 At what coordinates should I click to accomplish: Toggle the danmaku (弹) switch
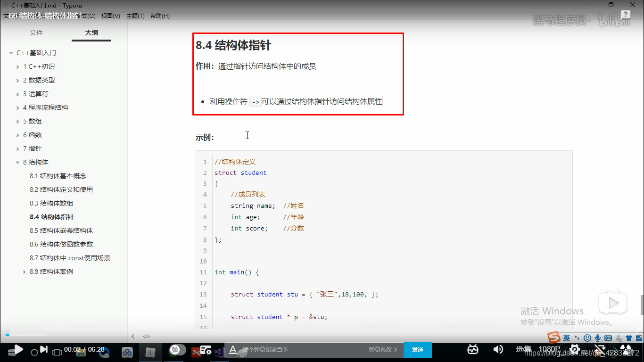[178, 350]
